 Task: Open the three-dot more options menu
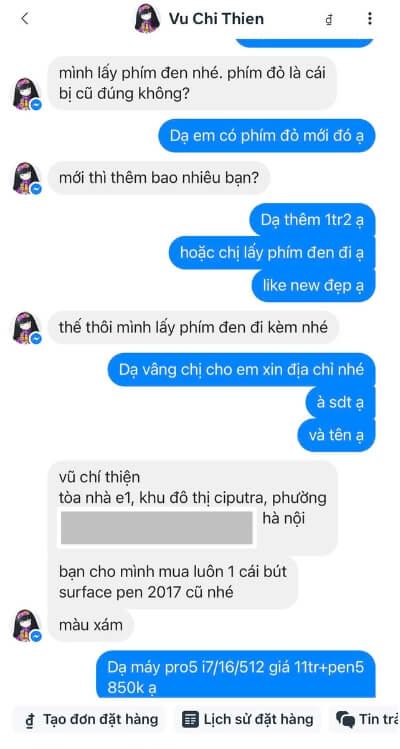pos(369,19)
